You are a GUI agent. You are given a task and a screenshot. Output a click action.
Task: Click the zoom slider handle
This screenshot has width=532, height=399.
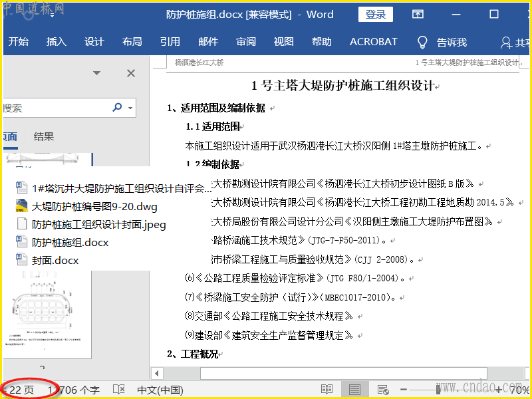coord(438,389)
